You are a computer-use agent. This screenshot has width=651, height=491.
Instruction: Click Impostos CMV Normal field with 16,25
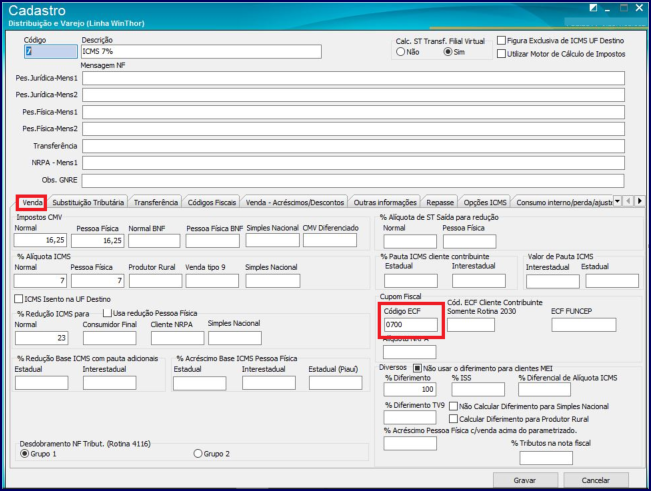coord(40,240)
